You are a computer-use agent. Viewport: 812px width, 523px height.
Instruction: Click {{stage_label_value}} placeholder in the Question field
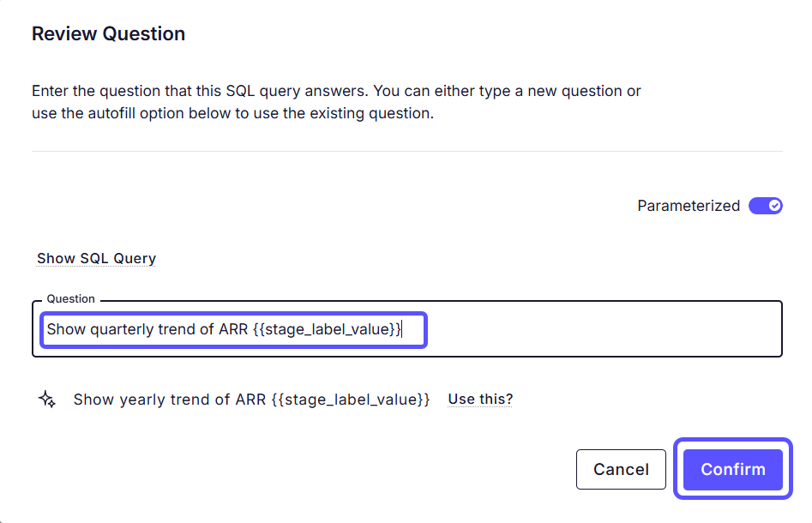pyautogui.click(x=327, y=329)
